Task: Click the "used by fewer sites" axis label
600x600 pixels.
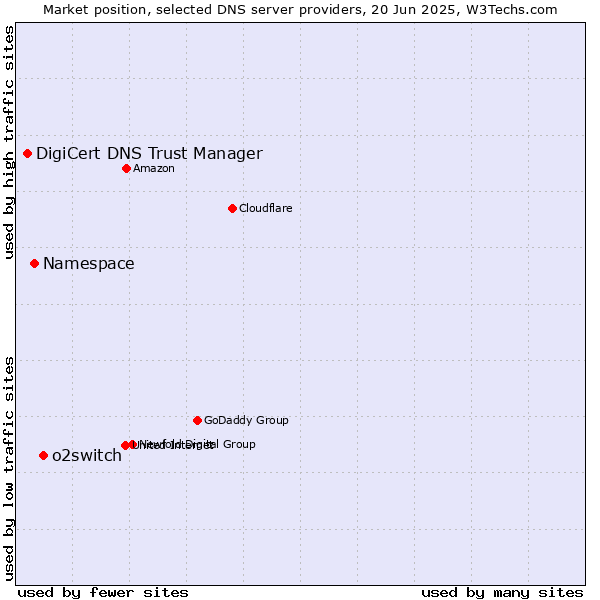Action: 103,593
